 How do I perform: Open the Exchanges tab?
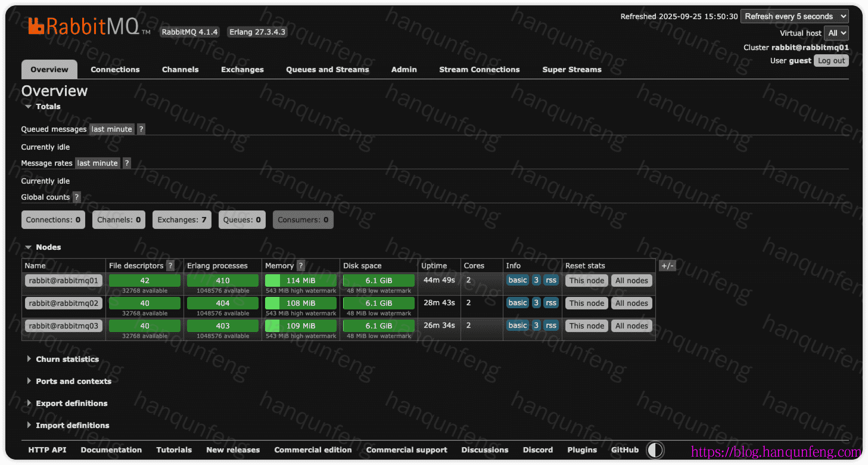coord(242,70)
